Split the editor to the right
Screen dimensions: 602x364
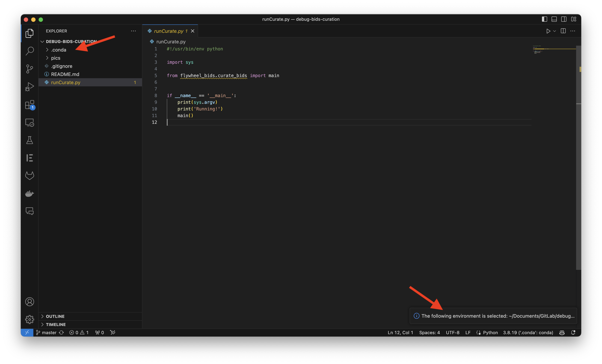coord(563,31)
